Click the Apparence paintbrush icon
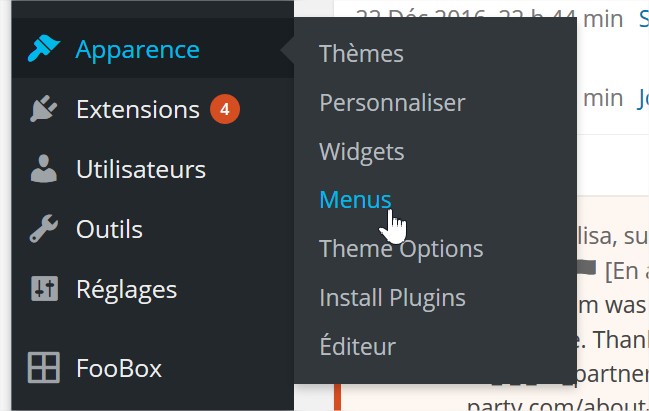Image resolution: width=649 pixels, height=411 pixels. [x=44, y=49]
